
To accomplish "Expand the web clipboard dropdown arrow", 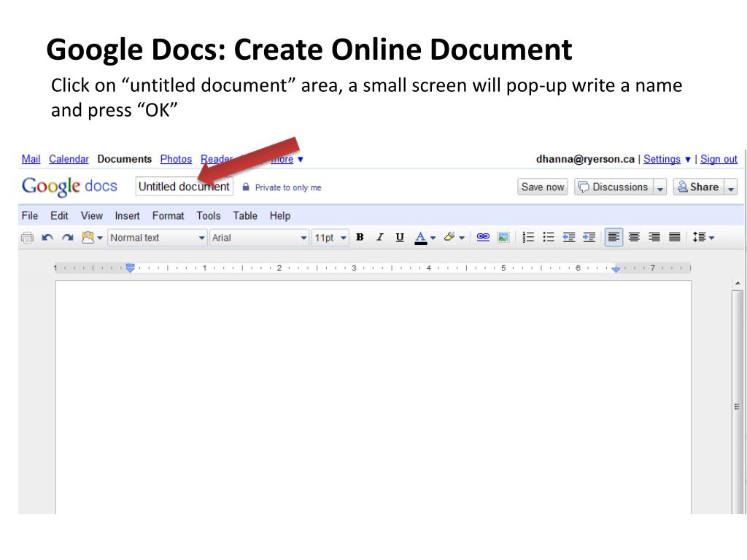I will click(x=100, y=238).
